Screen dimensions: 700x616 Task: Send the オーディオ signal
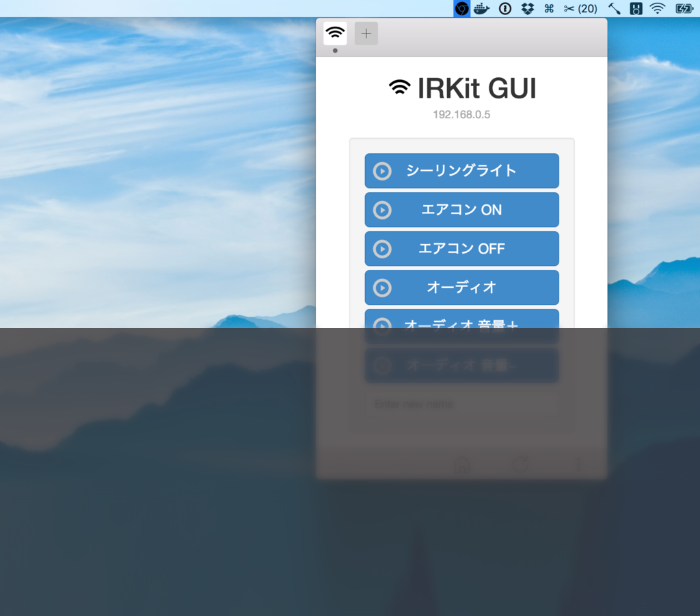click(x=462, y=287)
